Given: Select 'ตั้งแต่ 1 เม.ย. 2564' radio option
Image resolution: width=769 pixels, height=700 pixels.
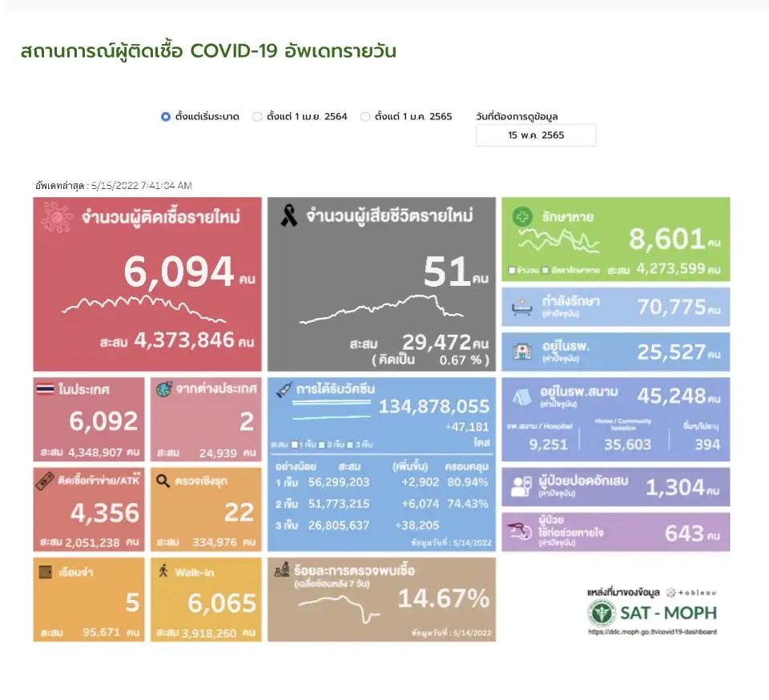Looking at the screenshot, I should 257,117.
